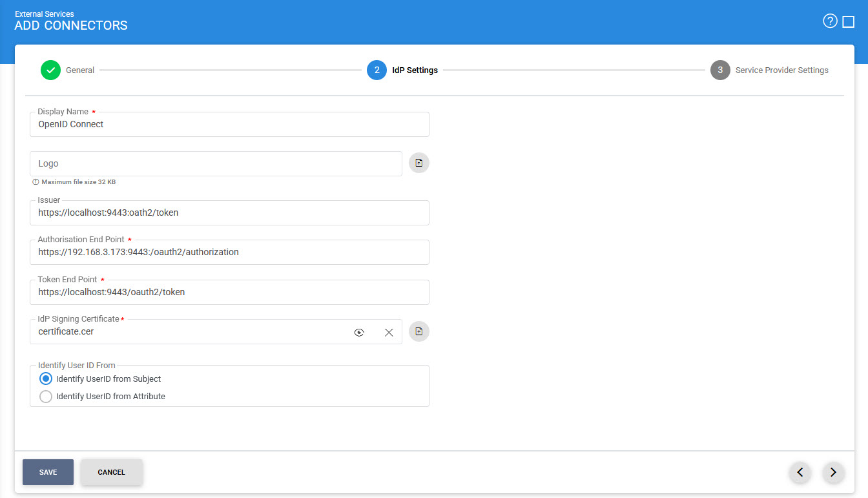Select Identify UserID from Subject radio
The width and height of the screenshot is (868, 498).
click(x=46, y=379)
